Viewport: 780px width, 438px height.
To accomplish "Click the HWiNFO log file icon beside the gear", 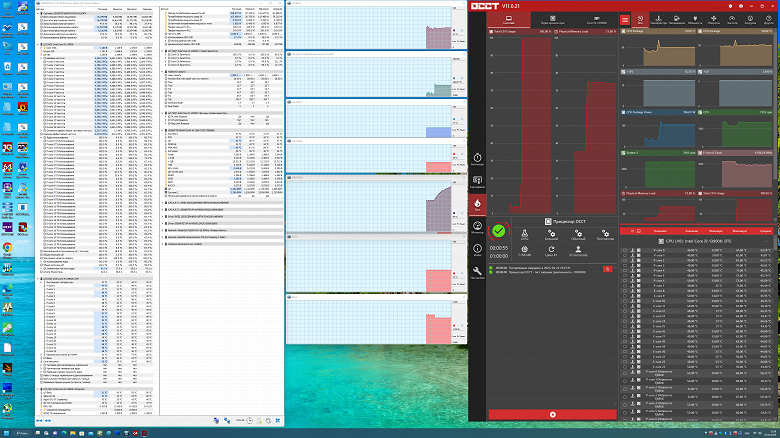I will pos(259,421).
